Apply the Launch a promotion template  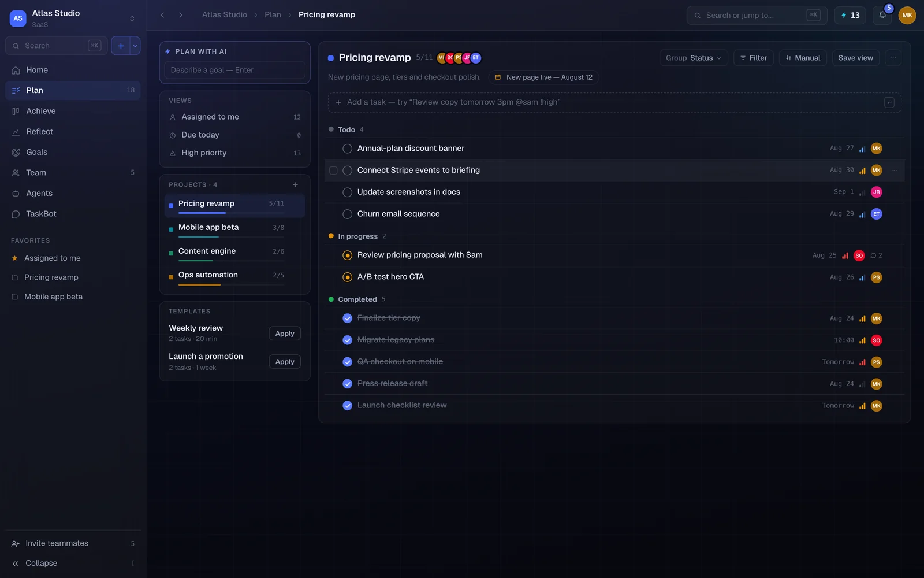coord(285,362)
